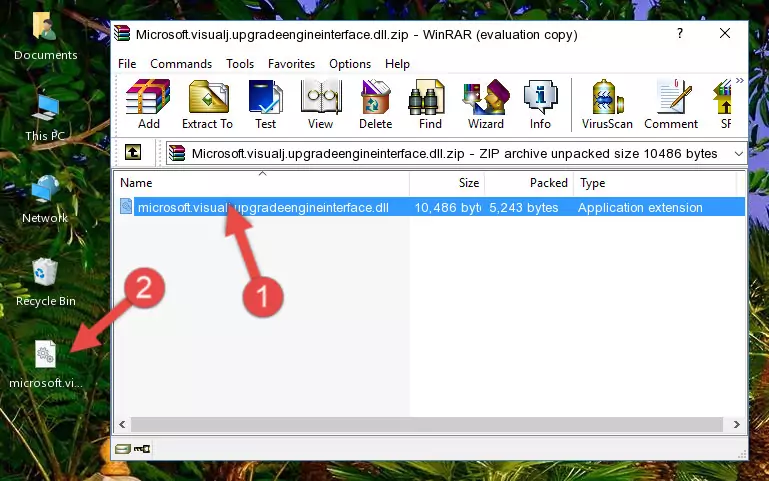The width and height of the screenshot is (769, 481).
Task: Click horizontal scrollbar right arrow
Action: click(737, 425)
